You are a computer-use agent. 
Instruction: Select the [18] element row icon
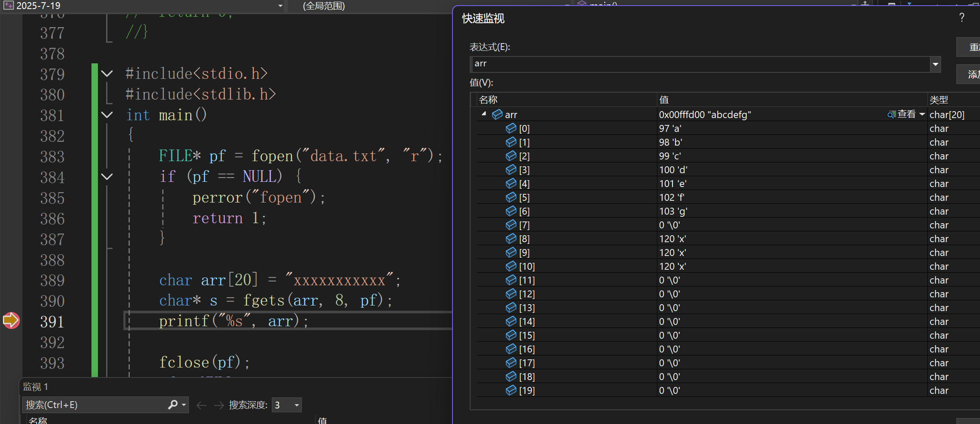tap(511, 376)
